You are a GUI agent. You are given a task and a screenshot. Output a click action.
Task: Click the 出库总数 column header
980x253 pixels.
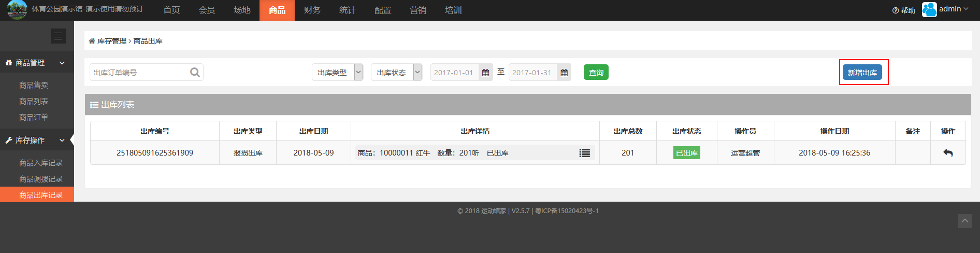628,131
